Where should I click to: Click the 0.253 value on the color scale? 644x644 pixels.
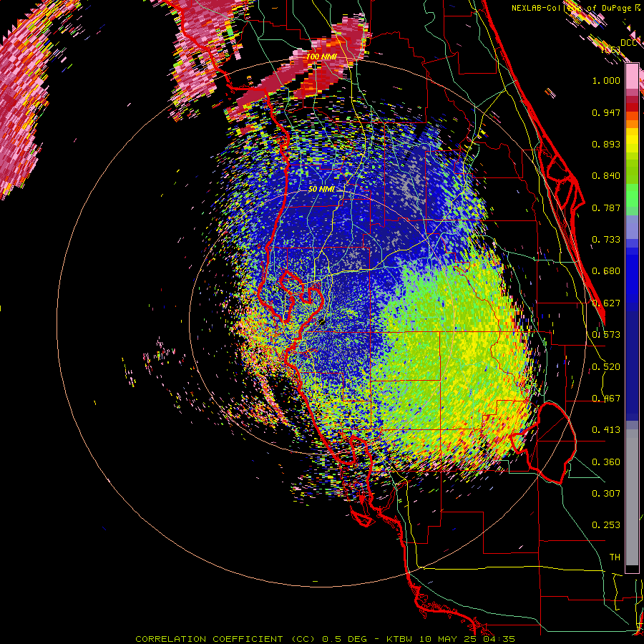coord(606,525)
